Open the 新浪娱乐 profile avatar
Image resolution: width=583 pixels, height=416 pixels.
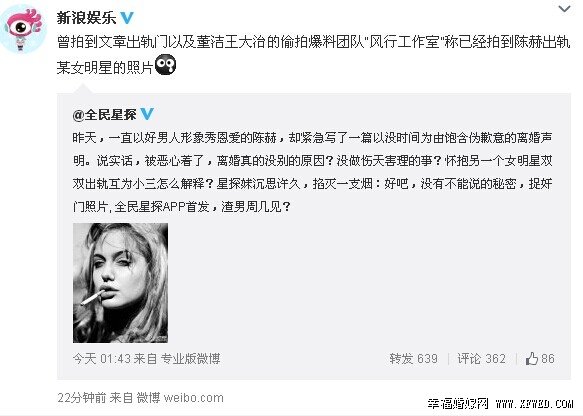point(25,30)
